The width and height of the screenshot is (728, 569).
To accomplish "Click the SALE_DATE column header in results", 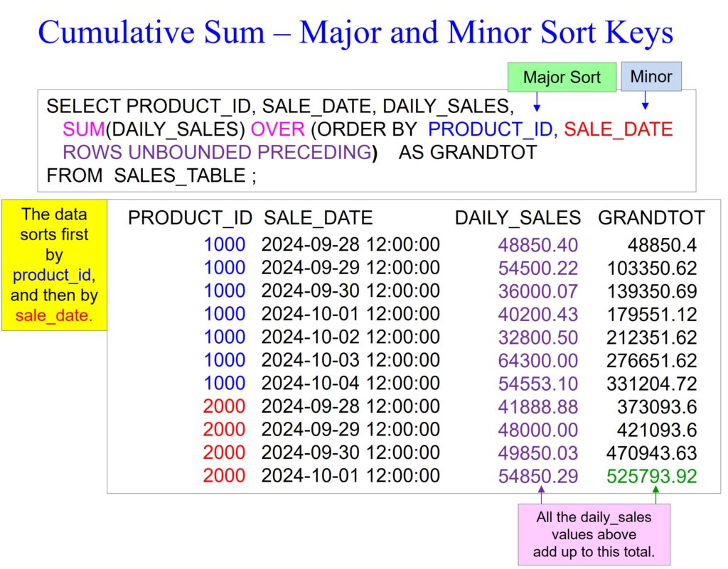I will point(318,218).
